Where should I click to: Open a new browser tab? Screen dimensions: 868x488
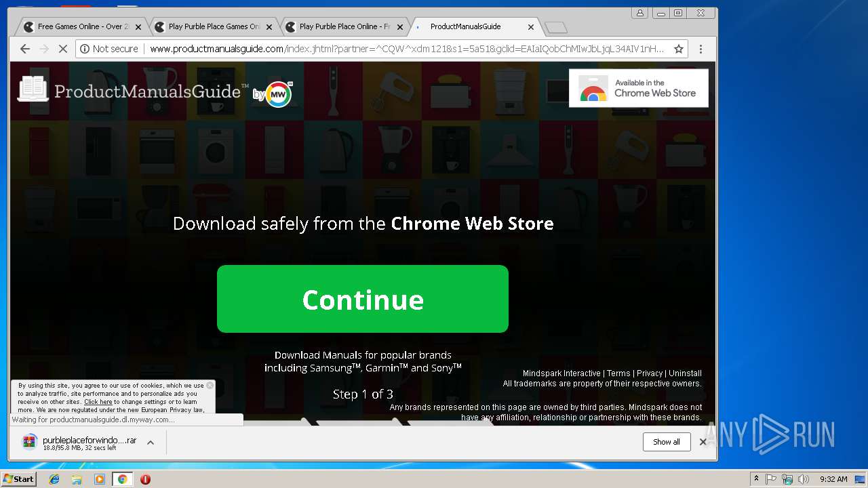coord(556,28)
